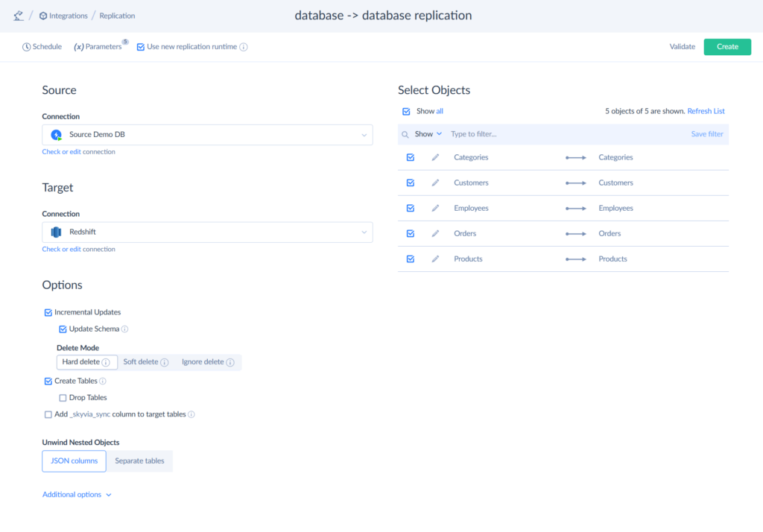Toggle the Create Tables checkbox
This screenshot has height=532, width=763.
point(48,381)
